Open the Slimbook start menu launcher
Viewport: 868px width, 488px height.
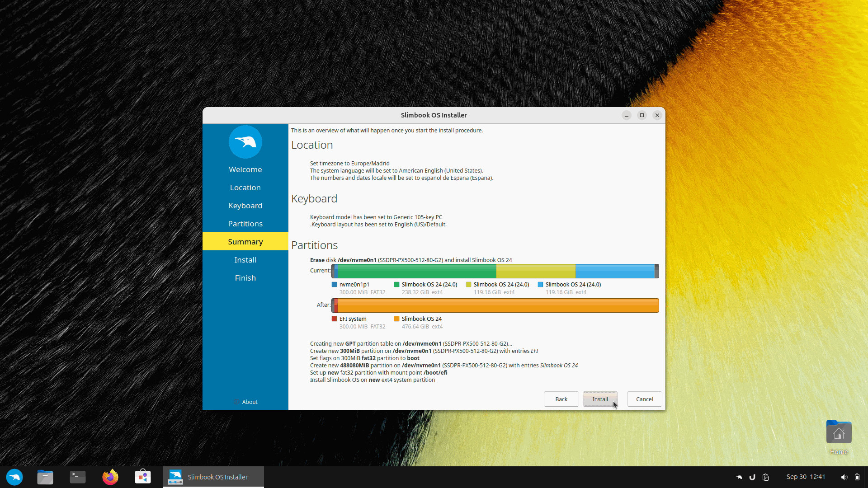point(14,477)
